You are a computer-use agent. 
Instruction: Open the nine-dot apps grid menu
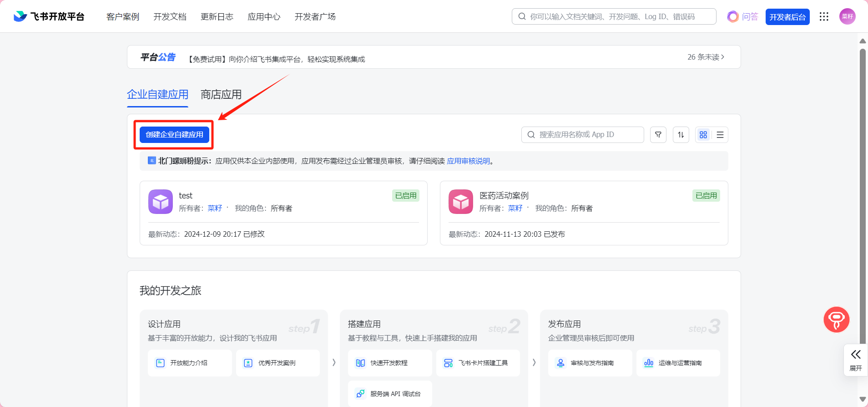(824, 17)
